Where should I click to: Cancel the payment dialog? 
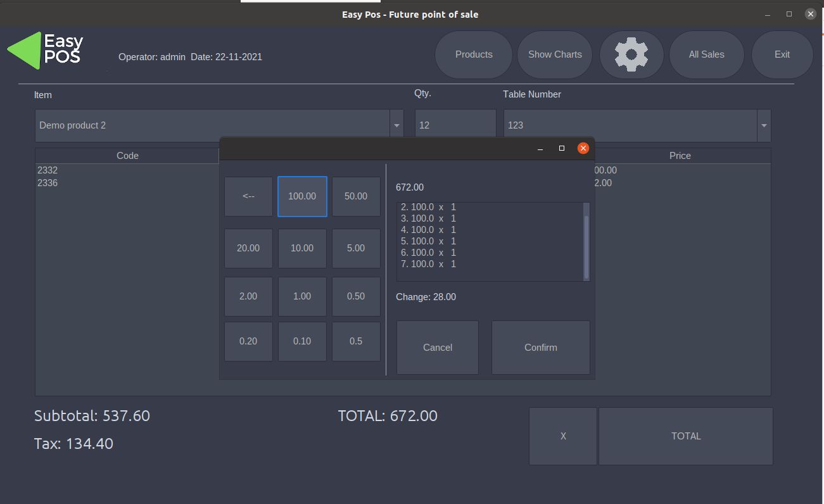437,348
